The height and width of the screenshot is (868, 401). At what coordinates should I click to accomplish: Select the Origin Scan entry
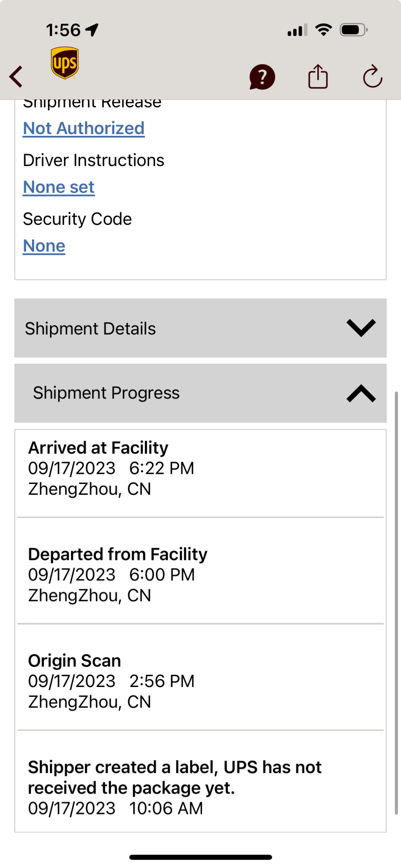(200, 677)
